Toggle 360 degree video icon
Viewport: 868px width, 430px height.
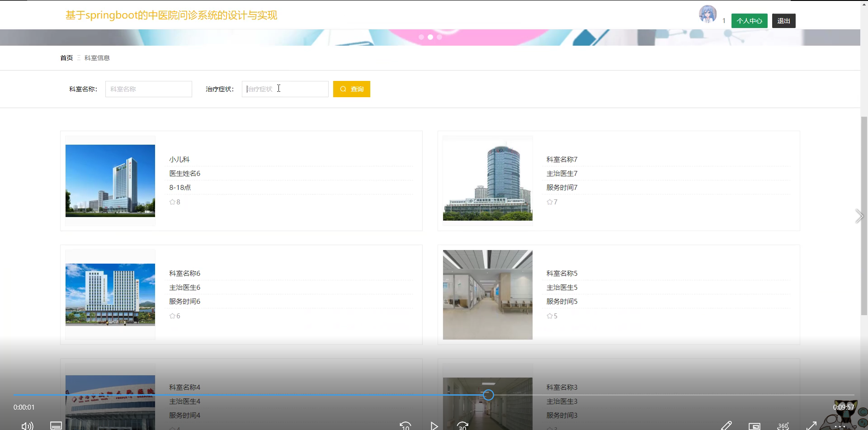[783, 426]
